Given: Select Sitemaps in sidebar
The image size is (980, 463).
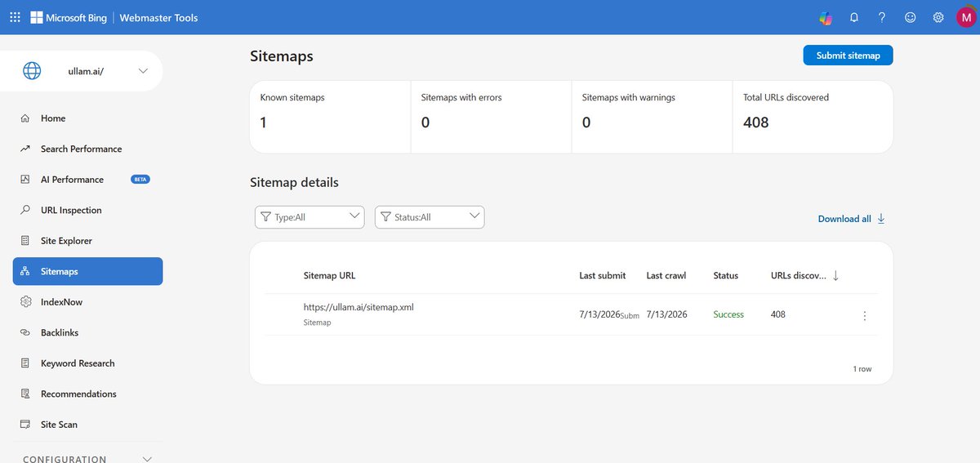Looking at the screenshot, I should (87, 271).
